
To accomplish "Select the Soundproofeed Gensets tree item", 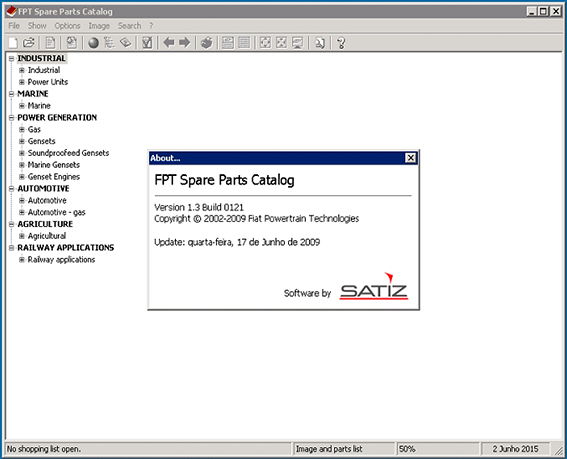I will (x=68, y=153).
